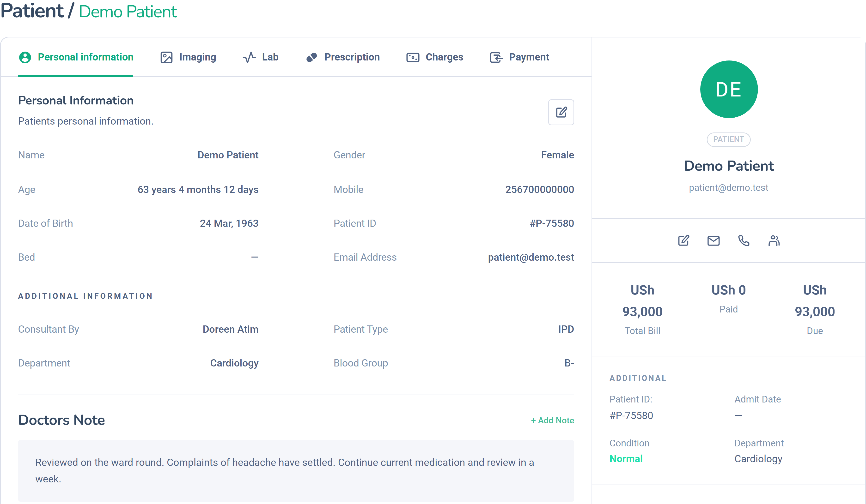
Task: Click Add Note link
Action: [552, 420]
